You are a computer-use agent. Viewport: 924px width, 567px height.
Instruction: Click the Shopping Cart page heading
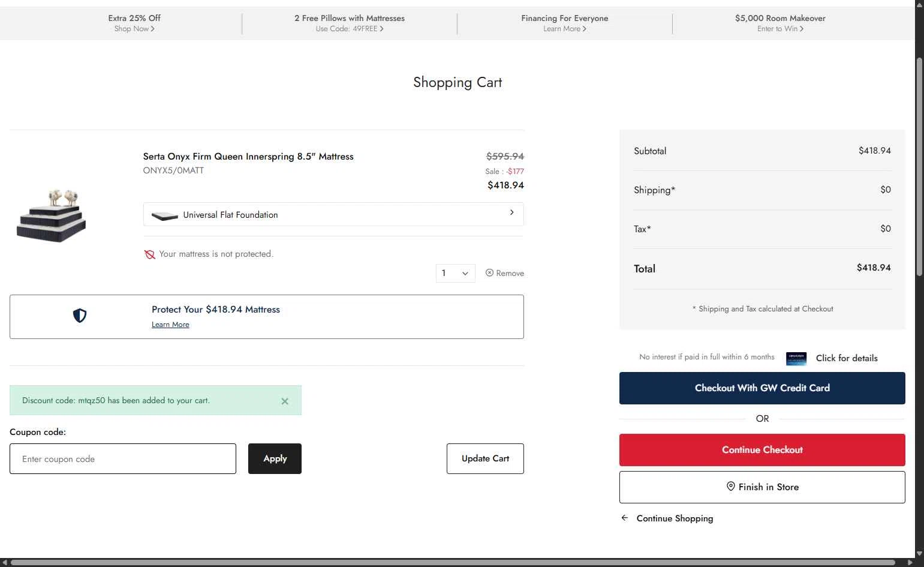(458, 82)
